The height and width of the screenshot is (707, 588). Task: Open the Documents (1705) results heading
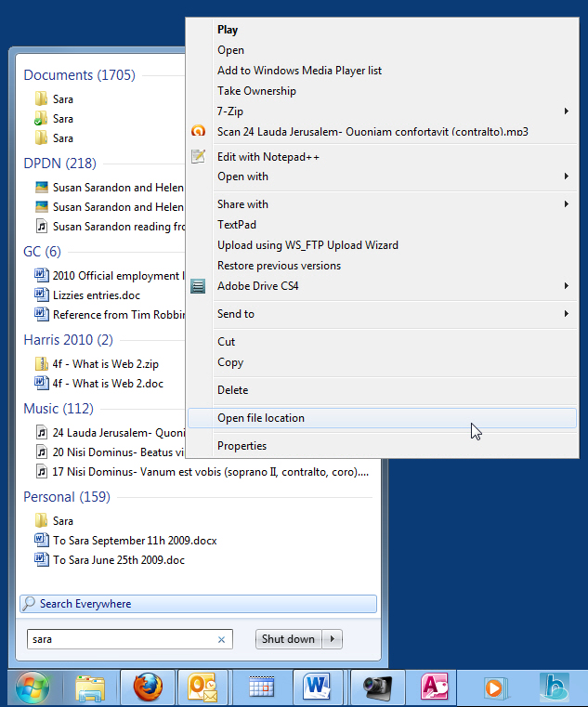coord(79,75)
